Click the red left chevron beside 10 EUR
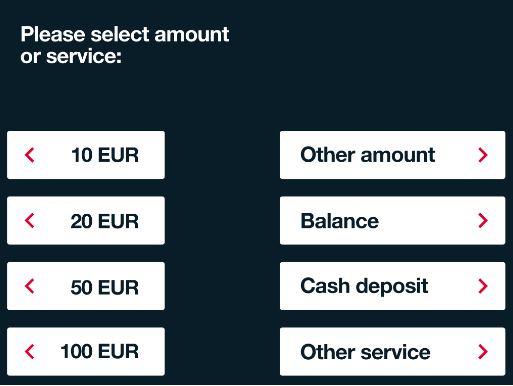The width and height of the screenshot is (513, 386). point(30,155)
